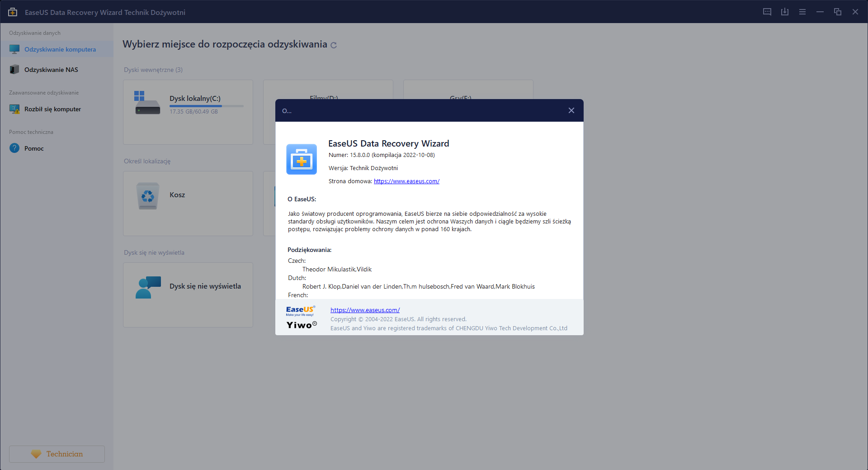Screen dimensions: 868x470
Task: Select Odzyskiwanie komputera in the sidebar
Action: tap(57, 49)
